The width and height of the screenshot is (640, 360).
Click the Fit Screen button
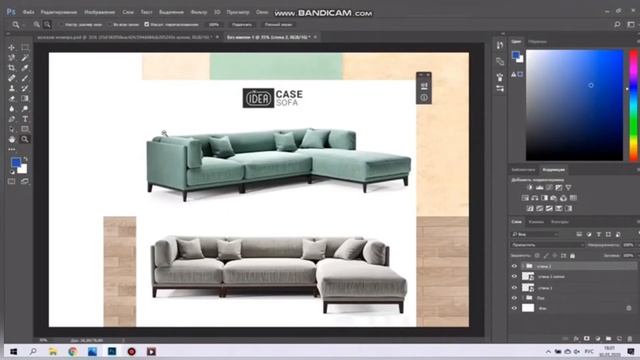point(242,24)
